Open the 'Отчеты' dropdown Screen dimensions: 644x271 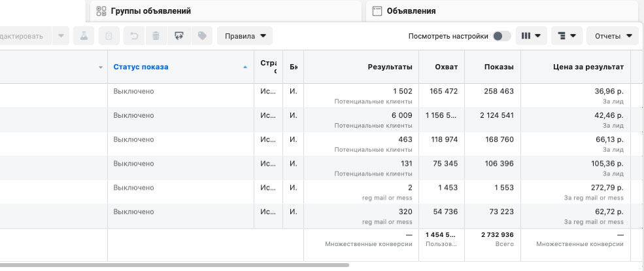click(612, 36)
